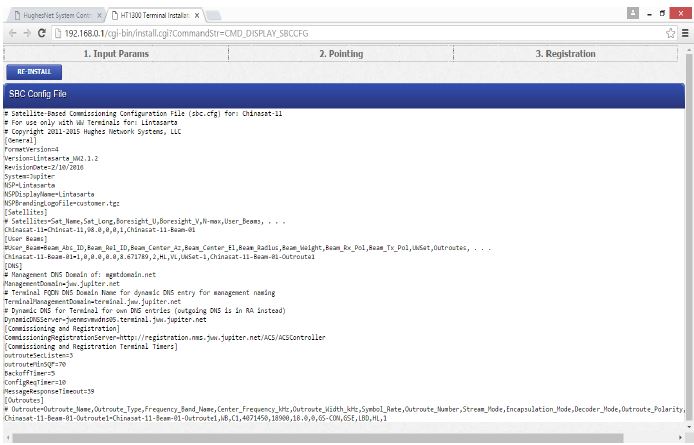The height and width of the screenshot is (445, 694).
Task: Click the [DNS] section line
Action: click(13, 266)
